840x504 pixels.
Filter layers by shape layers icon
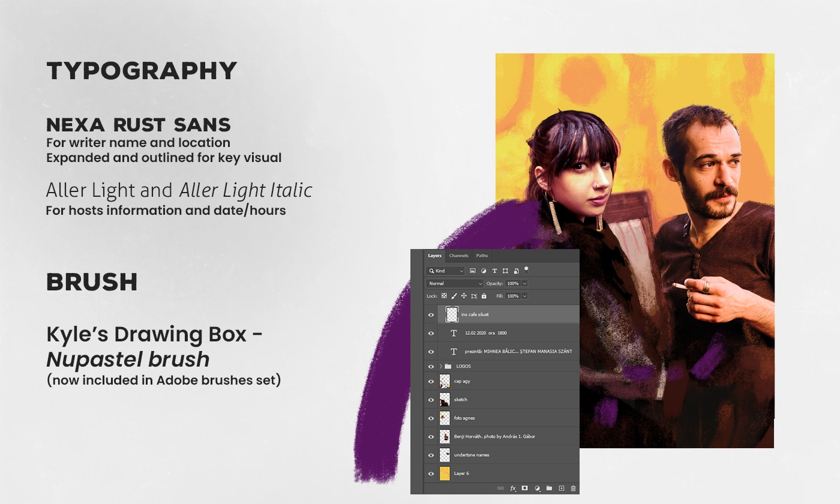(x=505, y=271)
